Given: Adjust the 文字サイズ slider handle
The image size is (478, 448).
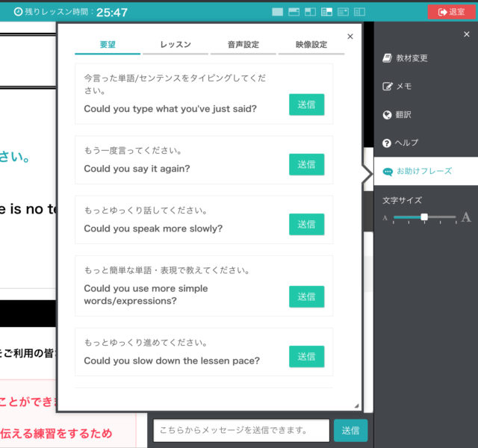Looking at the screenshot, I should (424, 217).
